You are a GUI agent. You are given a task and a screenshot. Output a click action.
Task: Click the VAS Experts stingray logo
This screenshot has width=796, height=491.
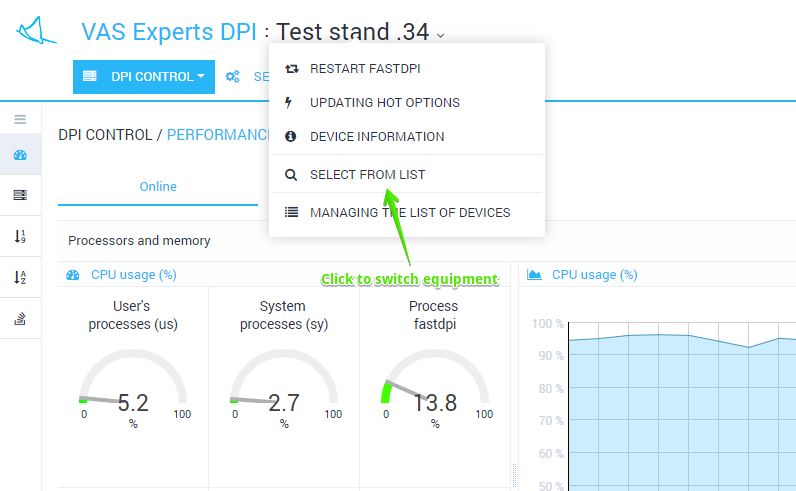37,31
